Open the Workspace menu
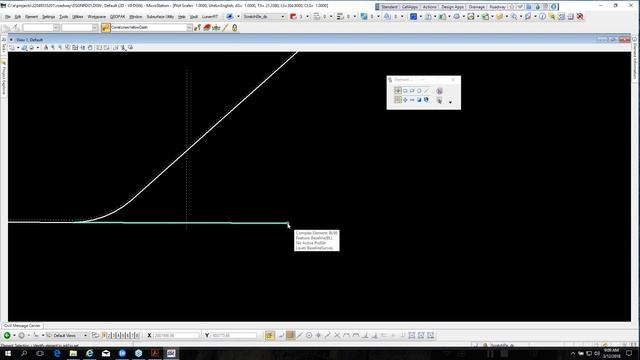The width and height of the screenshot is (640, 360). (97, 17)
